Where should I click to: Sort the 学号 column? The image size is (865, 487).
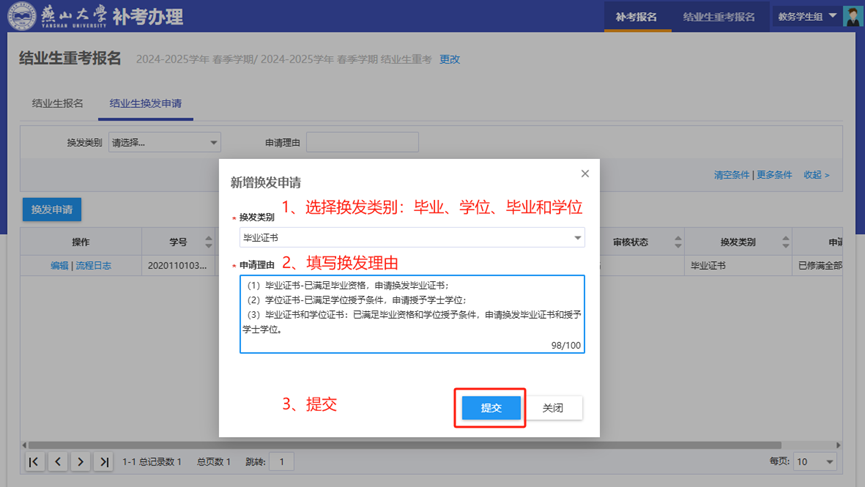tap(209, 242)
